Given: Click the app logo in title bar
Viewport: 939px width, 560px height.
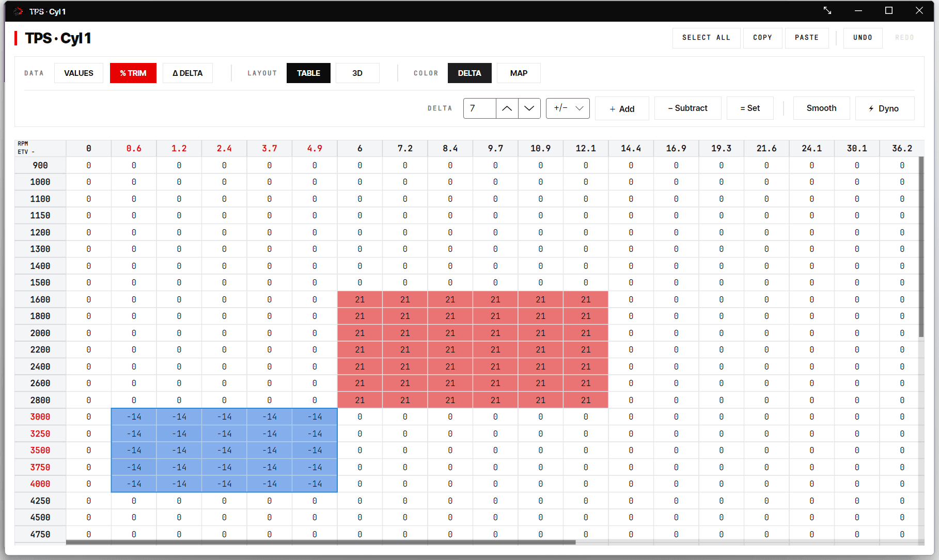Looking at the screenshot, I should [19, 11].
